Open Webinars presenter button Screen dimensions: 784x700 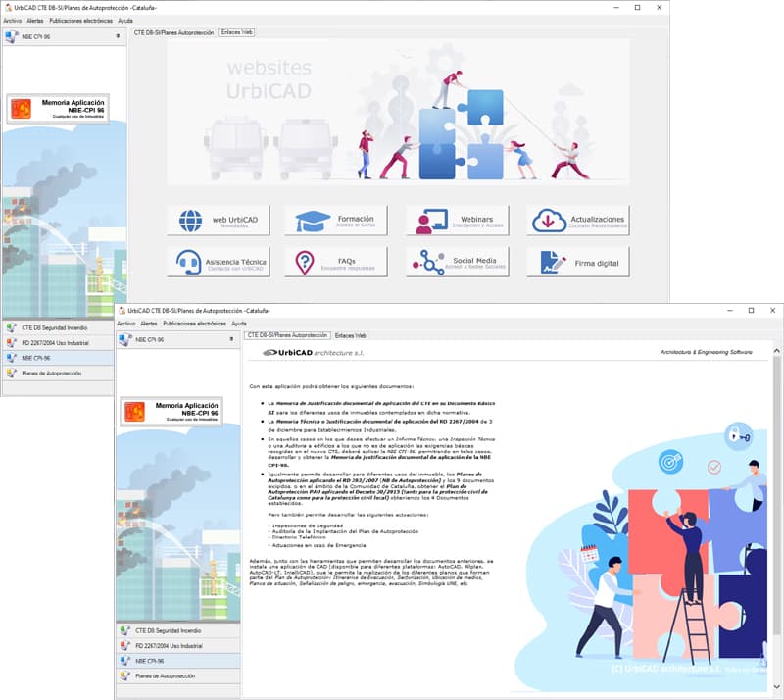(458, 221)
